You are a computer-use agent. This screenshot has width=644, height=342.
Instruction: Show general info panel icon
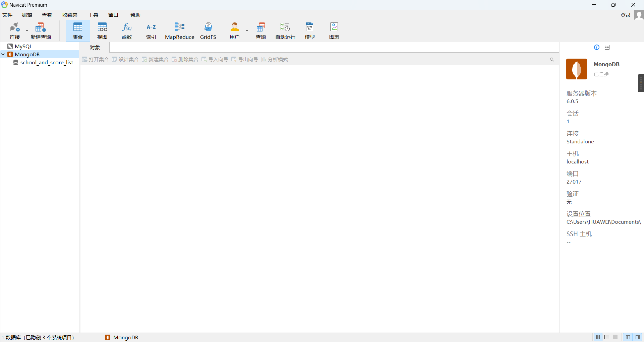[x=597, y=47]
